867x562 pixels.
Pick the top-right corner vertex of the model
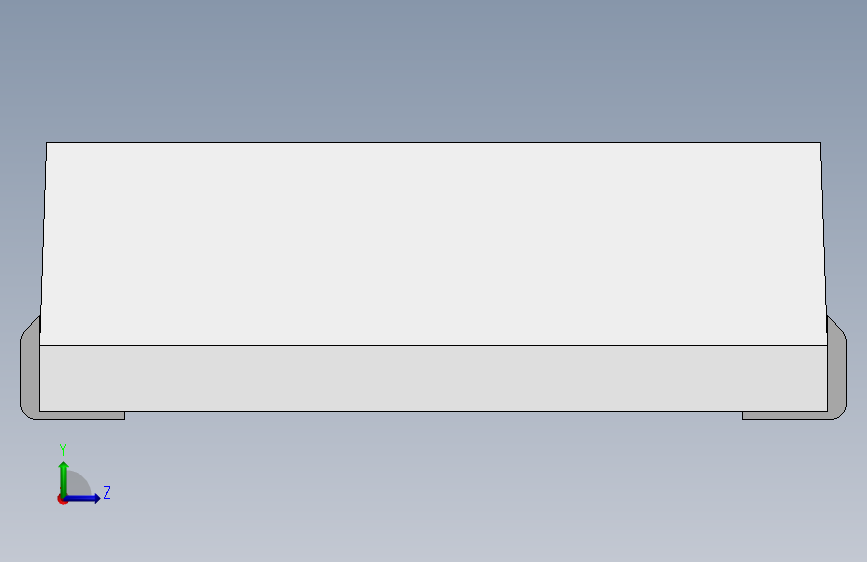(x=821, y=143)
